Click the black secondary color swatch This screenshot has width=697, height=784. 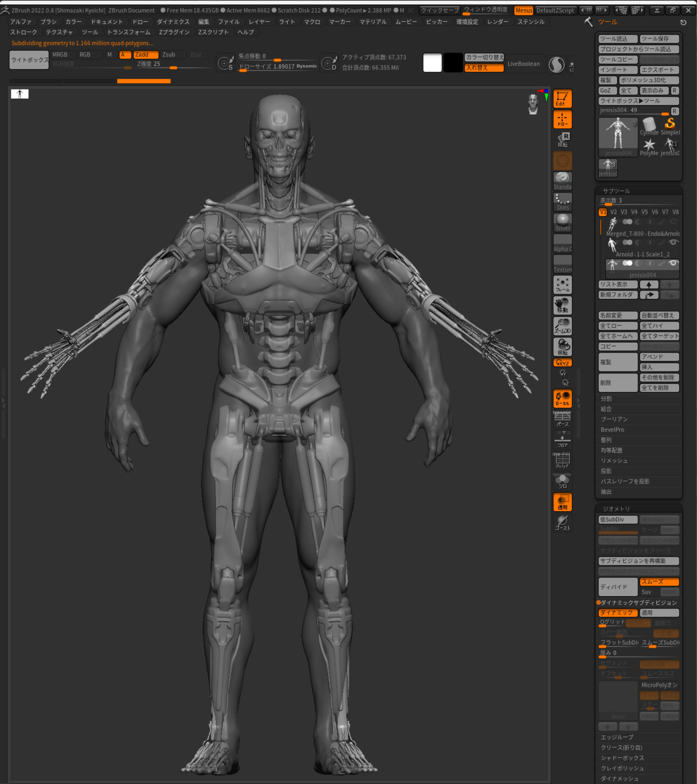click(453, 63)
